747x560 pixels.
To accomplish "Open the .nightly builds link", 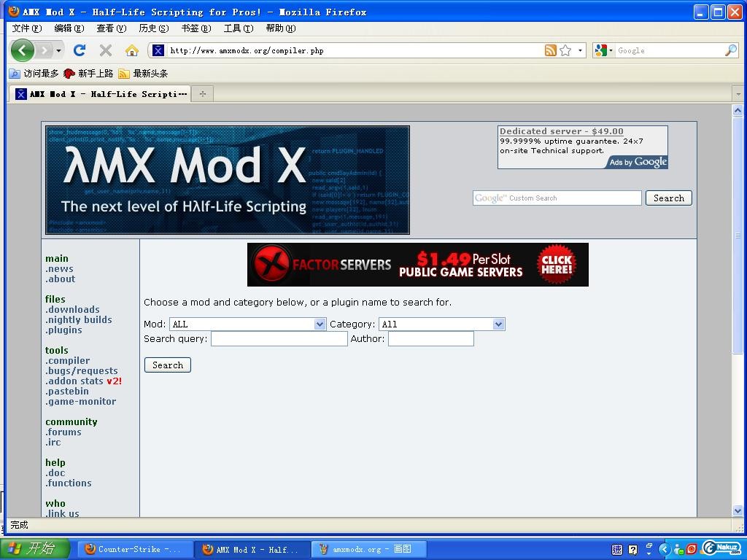I will point(79,320).
